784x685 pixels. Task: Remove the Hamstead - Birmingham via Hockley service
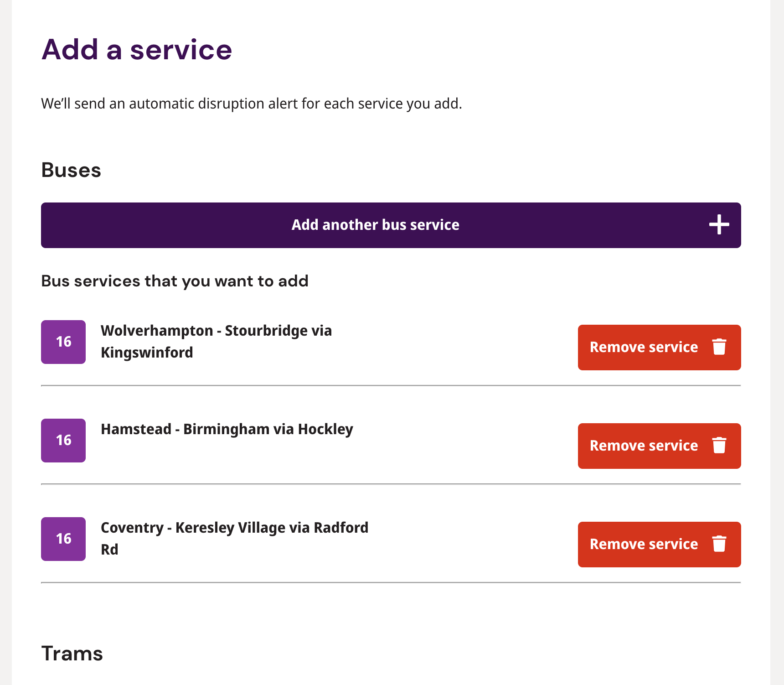click(x=660, y=446)
